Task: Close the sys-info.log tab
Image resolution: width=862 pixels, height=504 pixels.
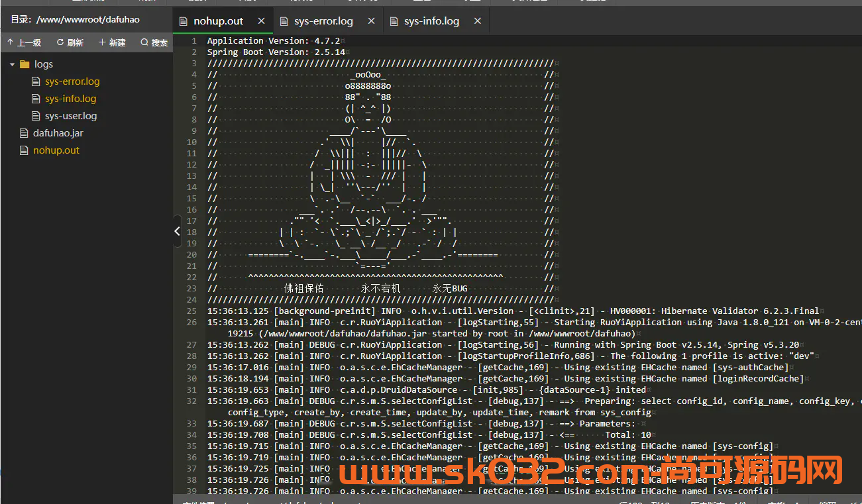Action: [478, 21]
